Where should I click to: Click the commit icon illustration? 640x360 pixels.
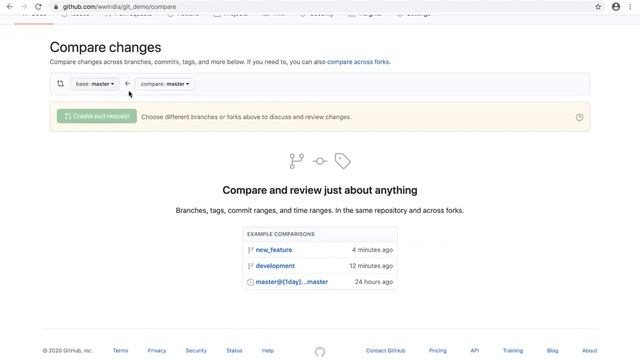(320, 161)
